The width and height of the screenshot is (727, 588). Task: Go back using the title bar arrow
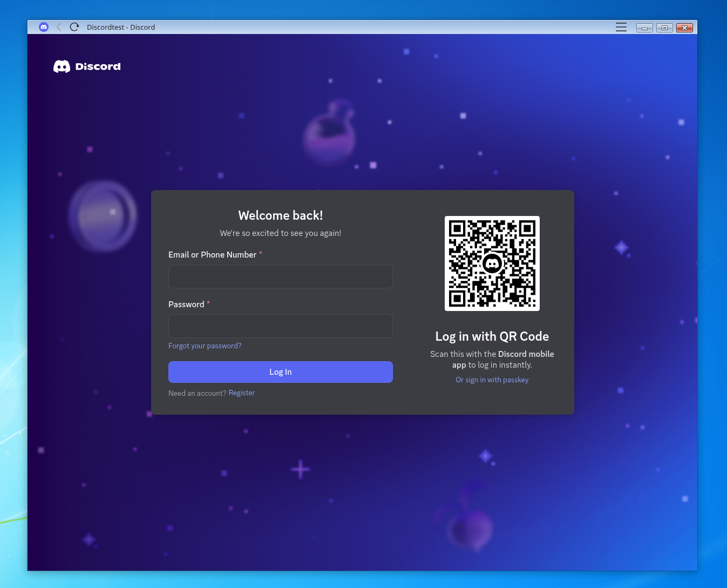click(59, 27)
